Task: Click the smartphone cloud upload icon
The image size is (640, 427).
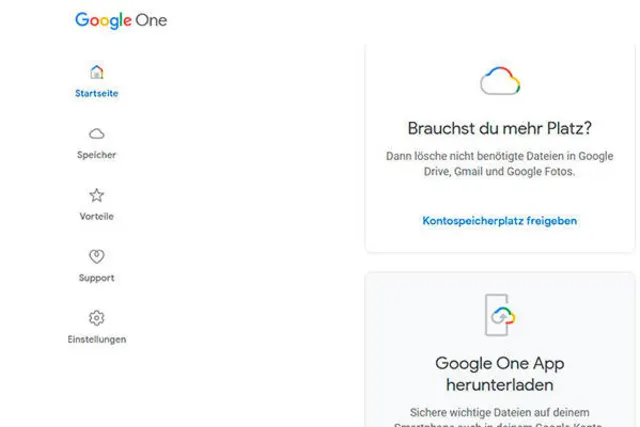Action: click(500, 315)
